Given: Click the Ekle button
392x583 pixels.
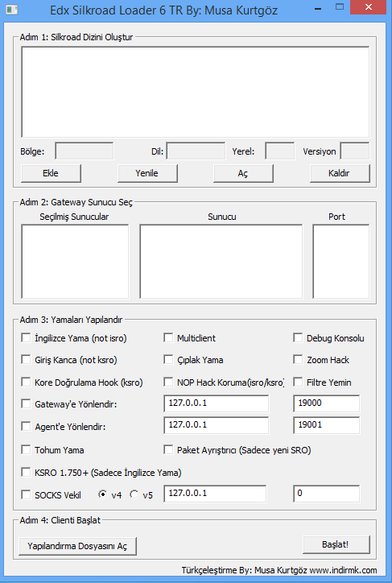Looking at the screenshot, I should (x=51, y=173).
